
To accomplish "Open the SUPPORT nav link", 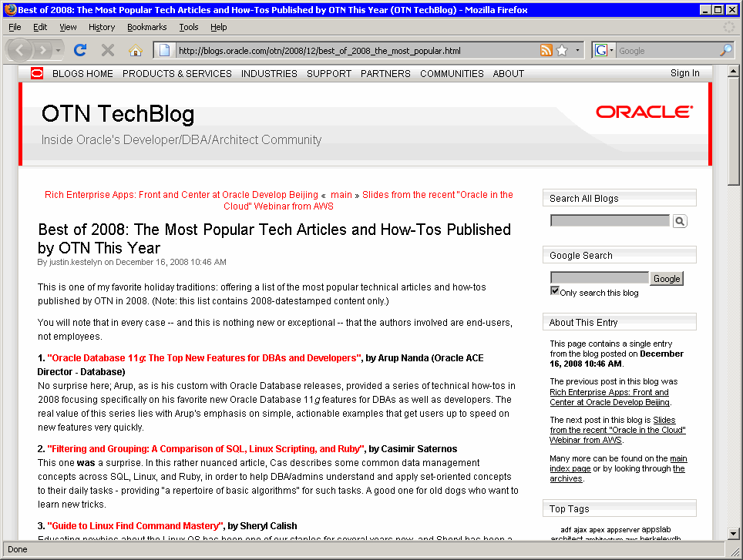I will tap(329, 74).
